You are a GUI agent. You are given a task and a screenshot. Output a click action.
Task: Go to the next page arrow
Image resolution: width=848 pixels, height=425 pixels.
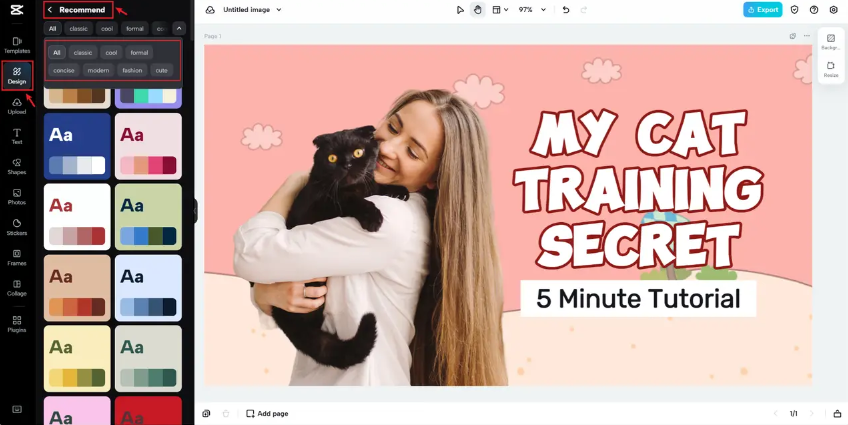[811, 414]
